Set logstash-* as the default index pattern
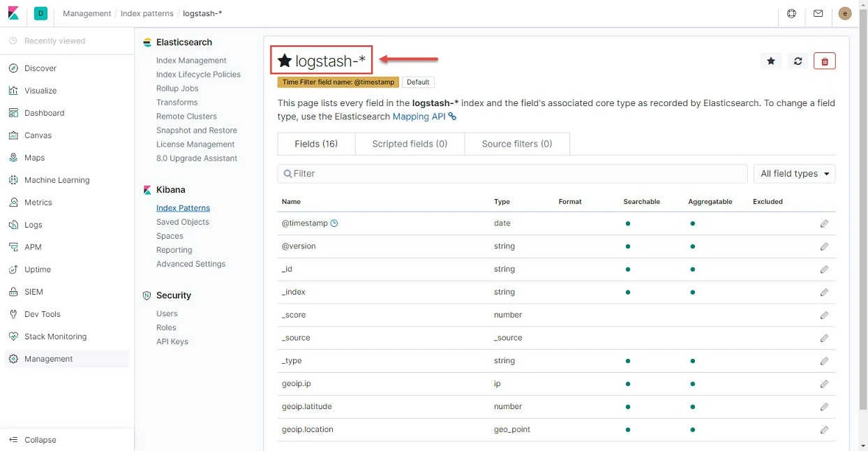The height and width of the screenshot is (451, 868). click(x=770, y=61)
